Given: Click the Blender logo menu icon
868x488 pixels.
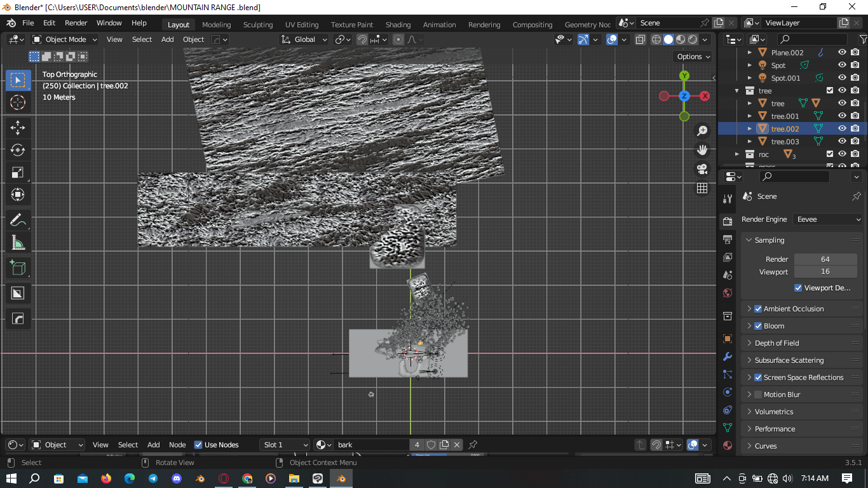Looking at the screenshot, I should click(11, 23).
